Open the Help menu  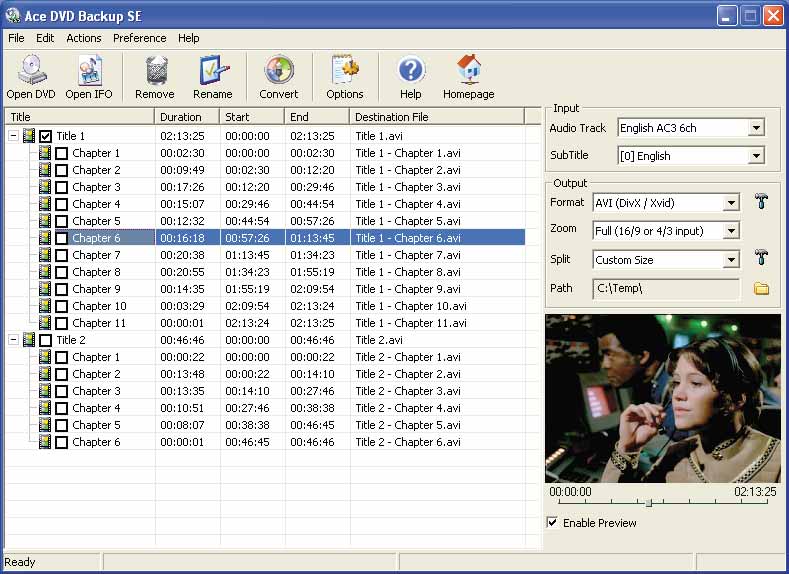(189, 38)
